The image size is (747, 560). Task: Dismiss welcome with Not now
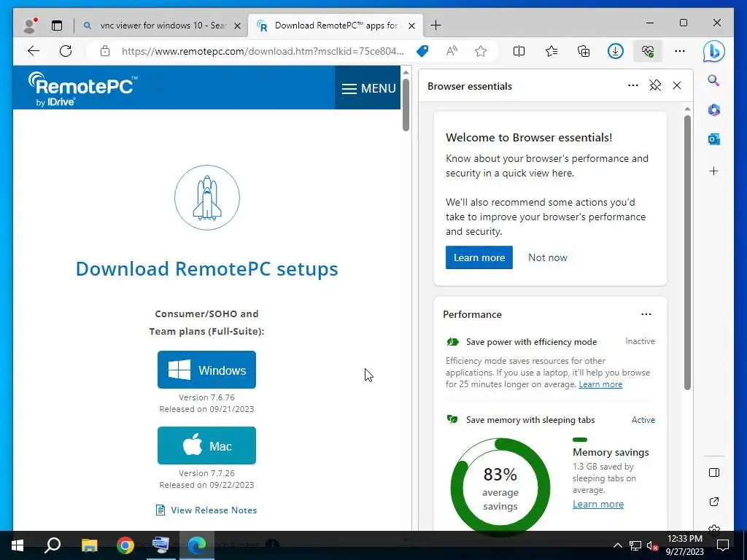(547, 257)
